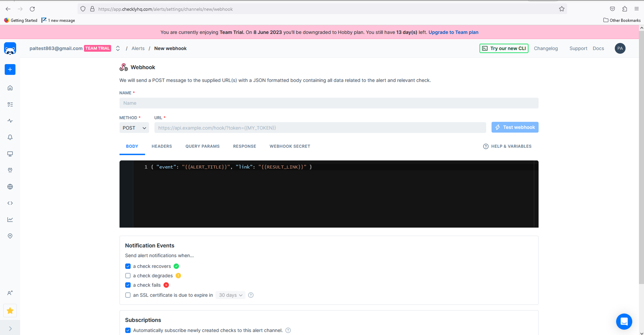Click the invite team member icon

click(10, 293)
